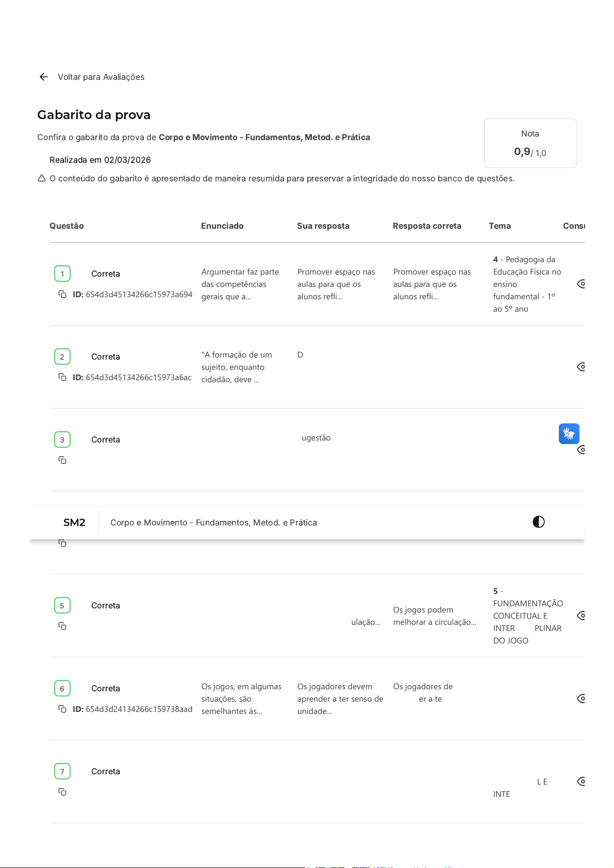Copy the ID of question 2
614x868 pixels.
62,377
